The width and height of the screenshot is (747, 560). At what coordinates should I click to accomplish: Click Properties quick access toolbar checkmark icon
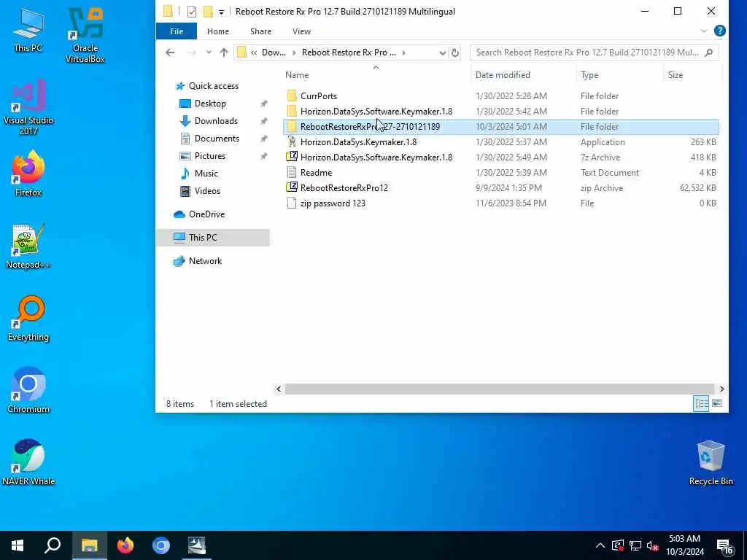[x=192, y=12]
